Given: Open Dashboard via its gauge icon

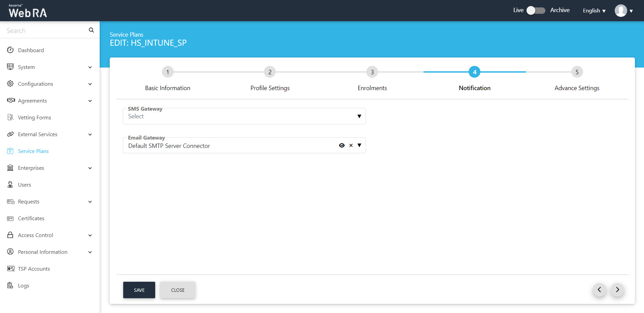Looking at the screenshot, I should 10,50.
